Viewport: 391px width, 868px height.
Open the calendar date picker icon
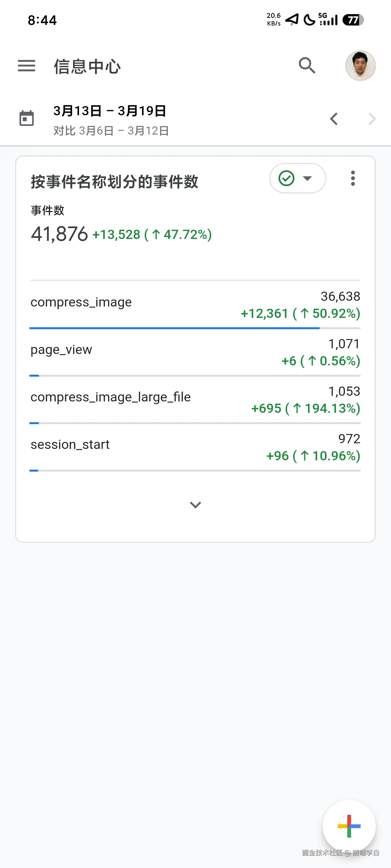click(27, 118)
